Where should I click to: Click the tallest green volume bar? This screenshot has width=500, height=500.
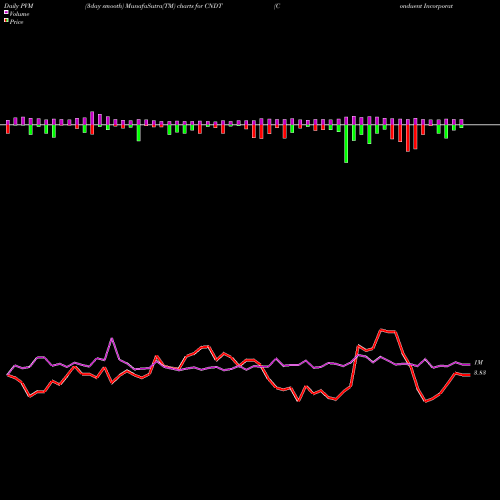pyautogui.click(x=346, y=144)
